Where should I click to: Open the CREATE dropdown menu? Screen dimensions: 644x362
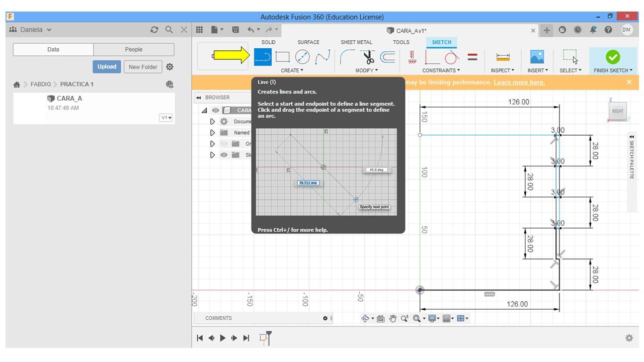pyautogui.click(x=292, y=70)
